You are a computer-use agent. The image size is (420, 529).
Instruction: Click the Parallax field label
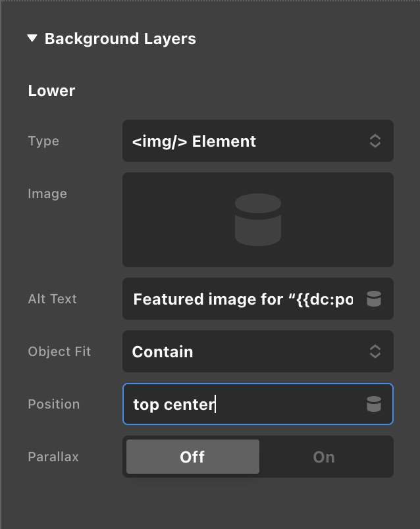[x=53, y=457]
